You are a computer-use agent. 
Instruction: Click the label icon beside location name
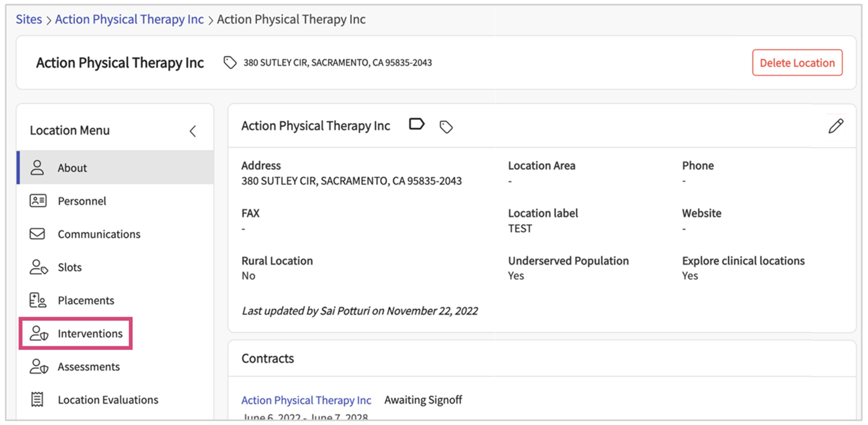coord(417,124)
